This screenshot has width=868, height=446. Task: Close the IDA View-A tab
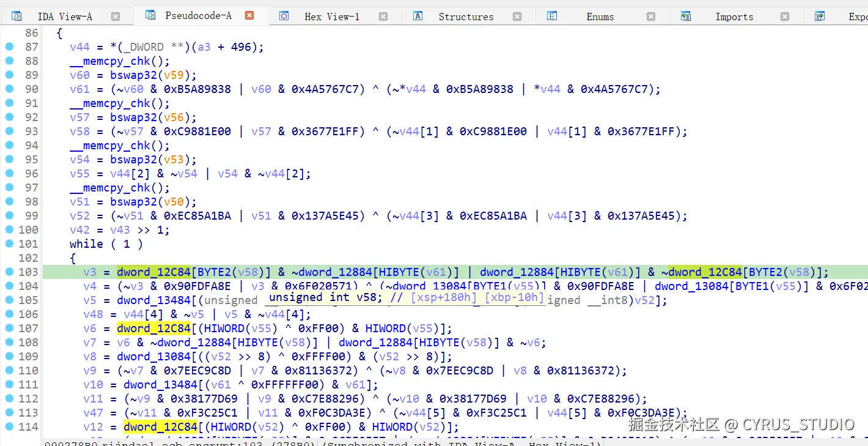pos(116,17)
